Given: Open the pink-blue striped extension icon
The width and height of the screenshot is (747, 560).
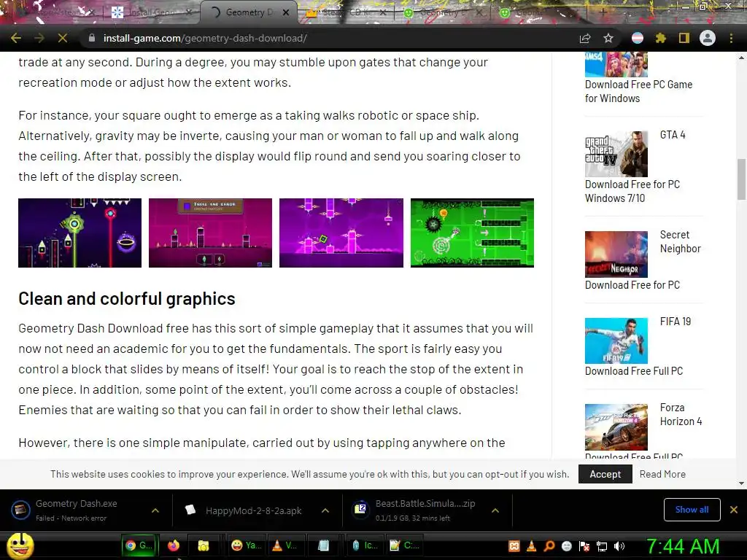Looking at the screenshot, I should (x=638, y=38).
